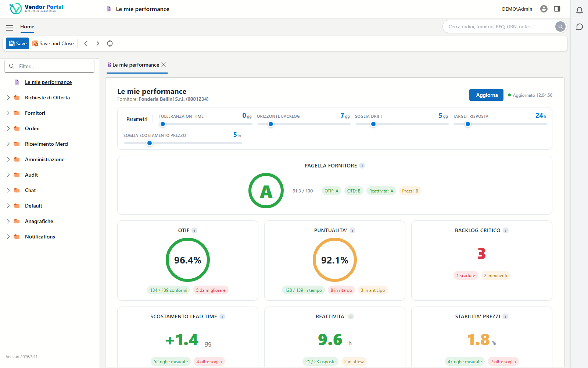Click the 5 da migliorare badge
This screenshot has height=368, width=588.
(211, 290)
